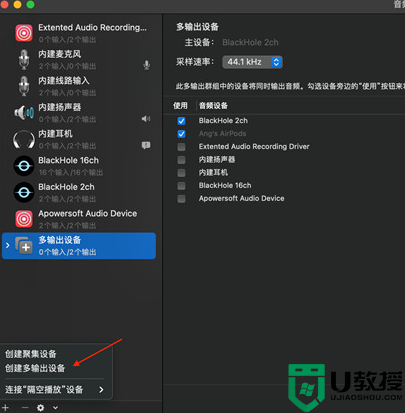
Task: Click default output speaker indicator icon
Action: tap(146, 119)
